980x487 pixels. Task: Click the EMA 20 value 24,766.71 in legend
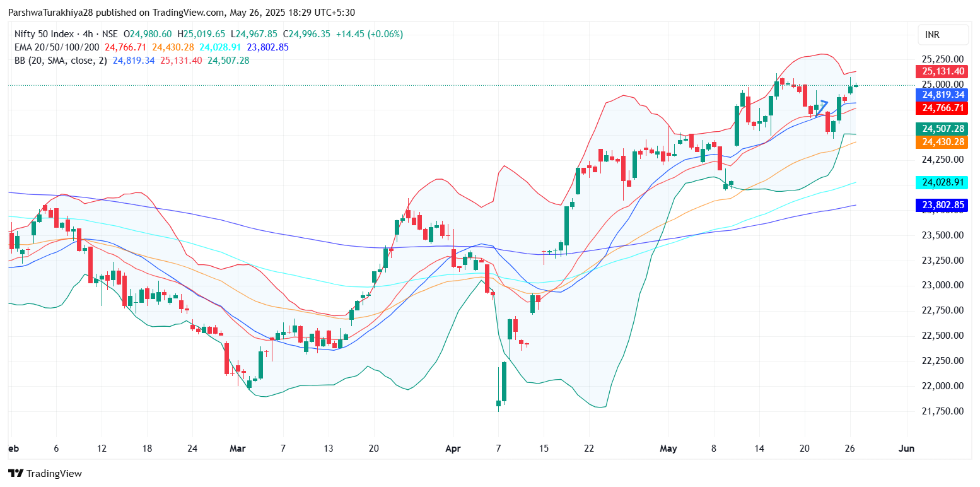click(125, 47)
